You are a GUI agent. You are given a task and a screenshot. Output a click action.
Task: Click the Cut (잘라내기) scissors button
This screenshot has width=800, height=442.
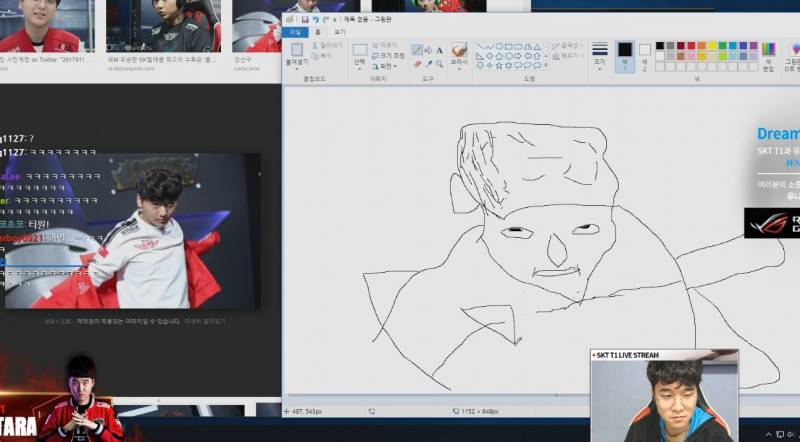tap(328, 45)
